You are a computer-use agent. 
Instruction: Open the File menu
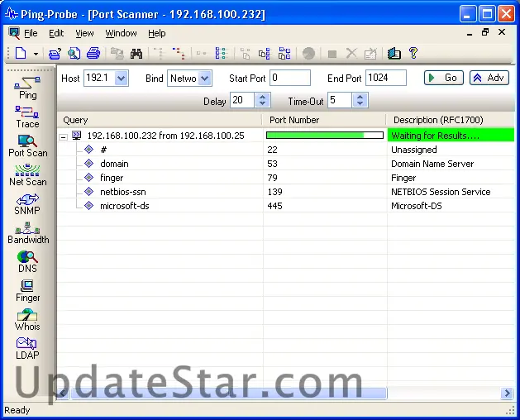pyautogui.click(x=31, y=34)
